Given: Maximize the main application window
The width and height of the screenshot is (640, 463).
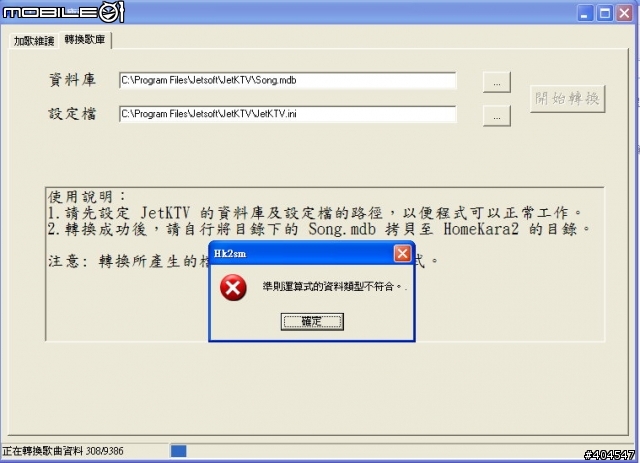Looking at the screenshot, I should [x=605, y=13].
